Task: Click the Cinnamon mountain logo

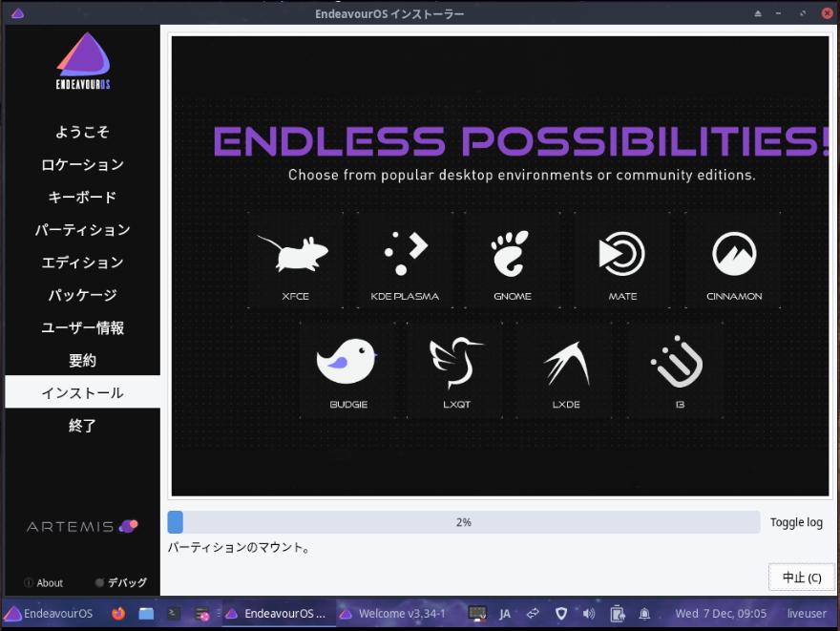Action: point(734,253)
